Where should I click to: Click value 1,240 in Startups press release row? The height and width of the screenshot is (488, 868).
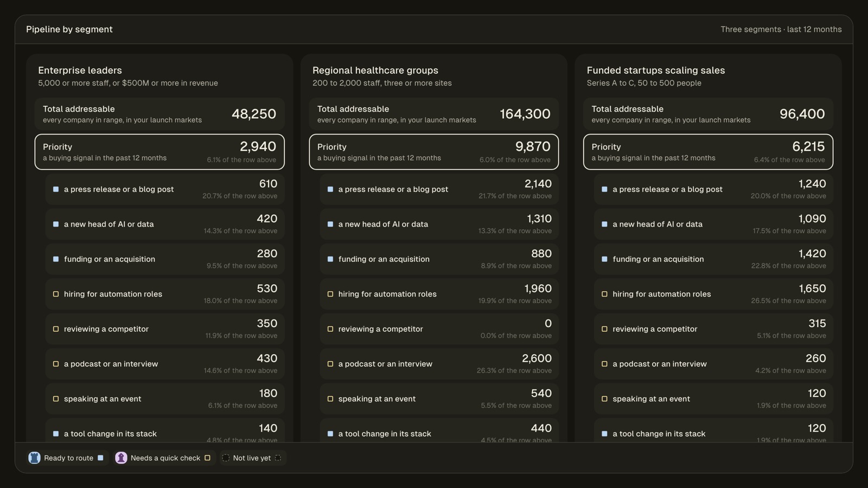coord(812,184)
